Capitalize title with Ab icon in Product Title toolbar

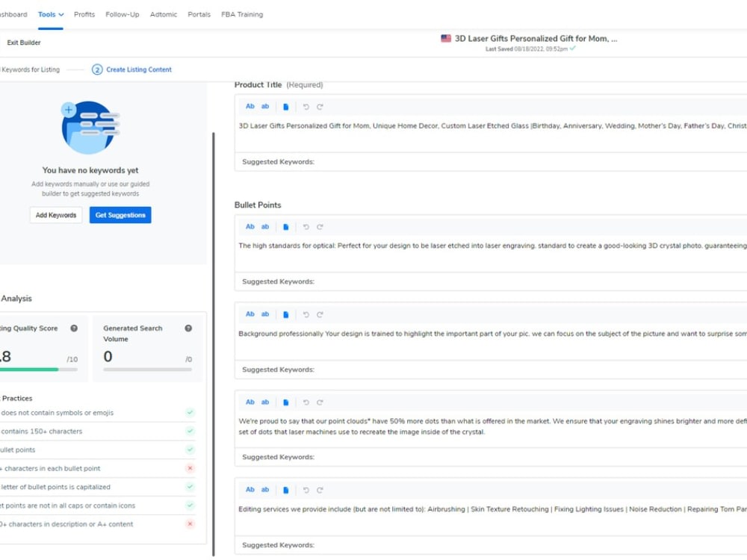coord(249,107)
